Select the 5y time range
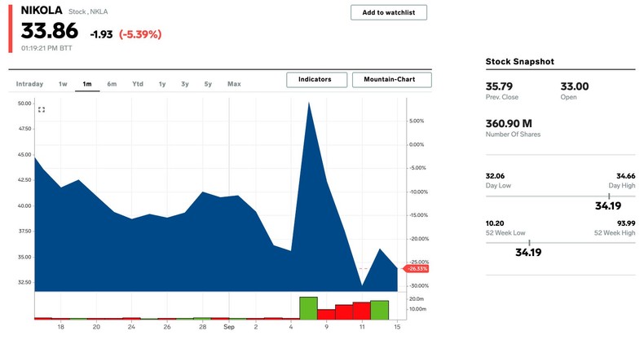The height and width of the screenshot is (353, 644). (x=208, y=84)
